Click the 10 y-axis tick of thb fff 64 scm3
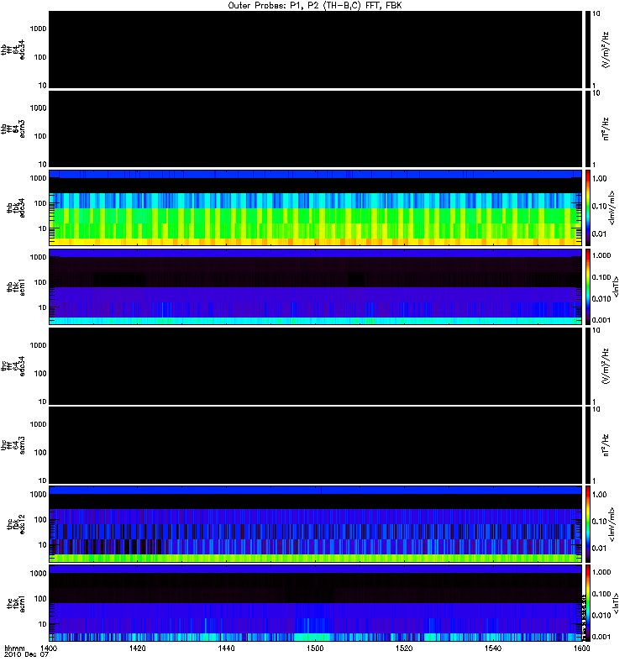The image size is (630, 672). [x=42, y=165]
